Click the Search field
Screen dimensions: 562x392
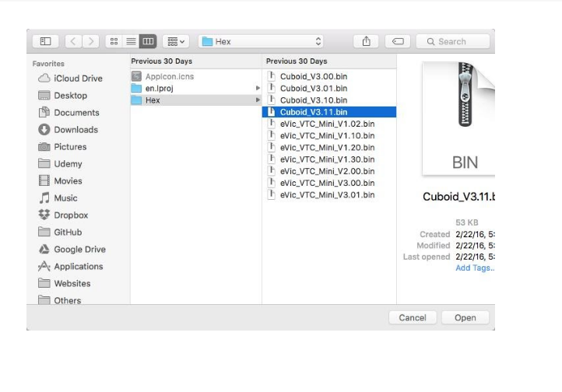click(453, 41)
